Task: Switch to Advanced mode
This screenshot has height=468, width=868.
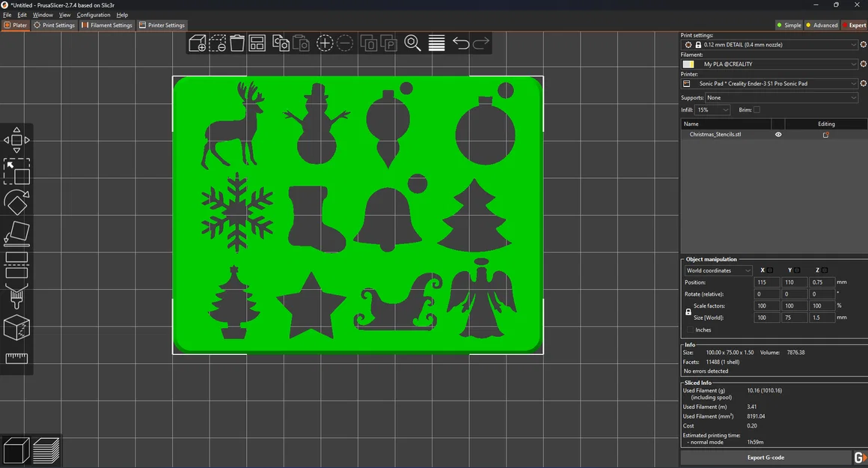Action: tap(822, 25)
